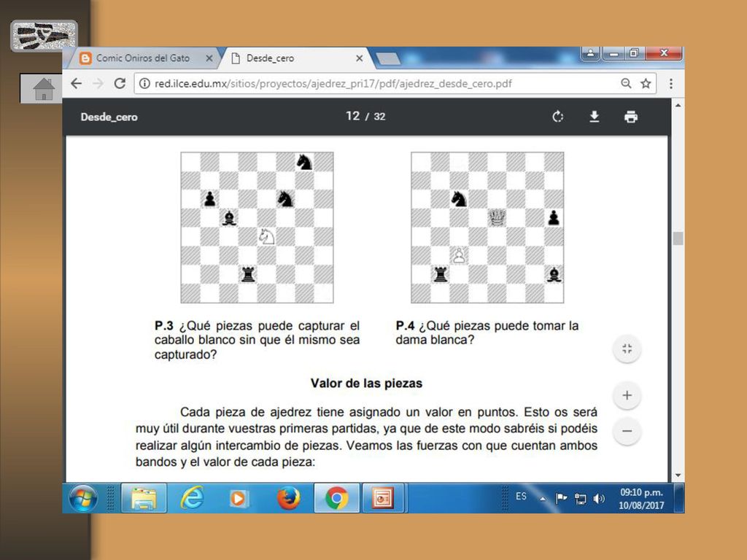Click the black pawn on the P.3 board
The height and width of the screenshot is (560, 747).
click(209, 198)
